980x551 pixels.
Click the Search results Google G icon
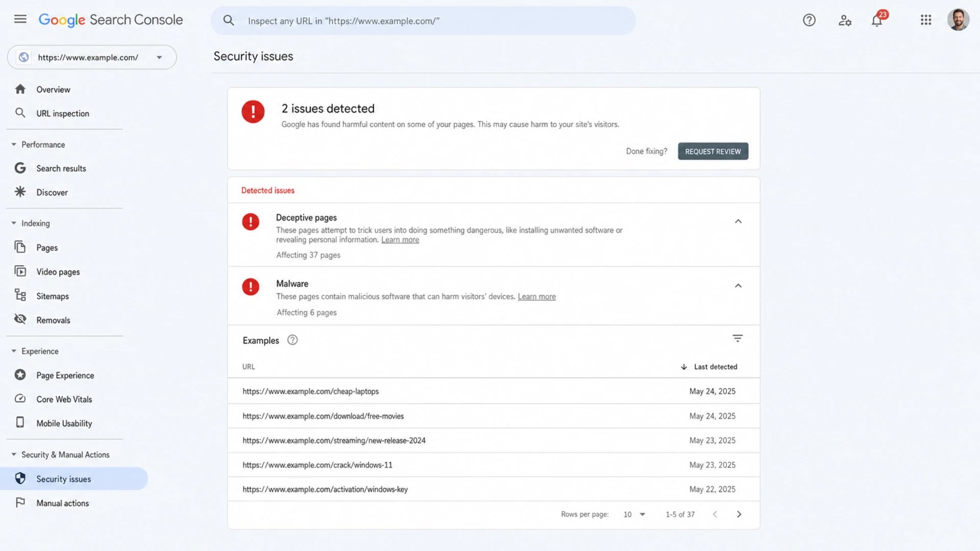pos(20,168)
